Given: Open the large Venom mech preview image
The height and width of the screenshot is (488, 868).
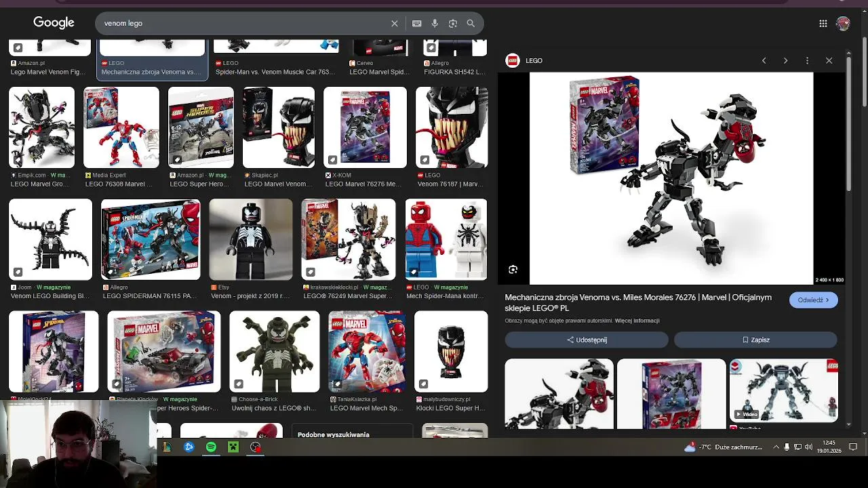Looking at the screenshot, I should click(671, 178).
